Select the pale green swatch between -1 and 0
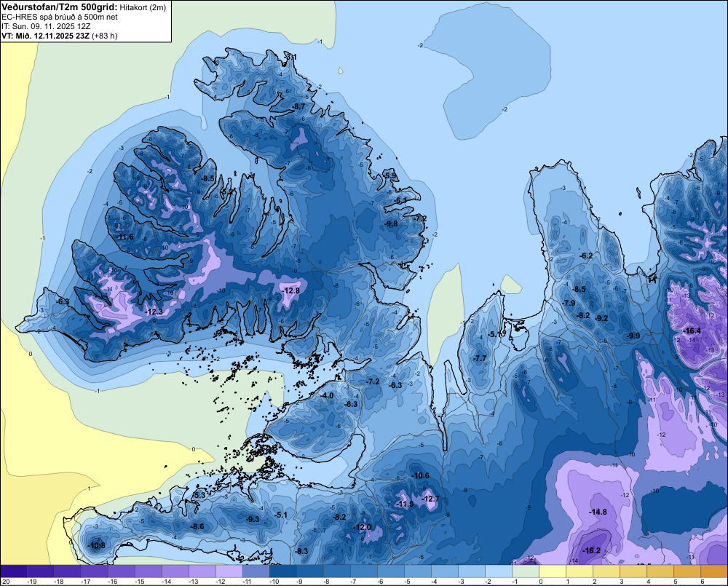Viewport: 728px width, 586px height. [x=526, y=571]
